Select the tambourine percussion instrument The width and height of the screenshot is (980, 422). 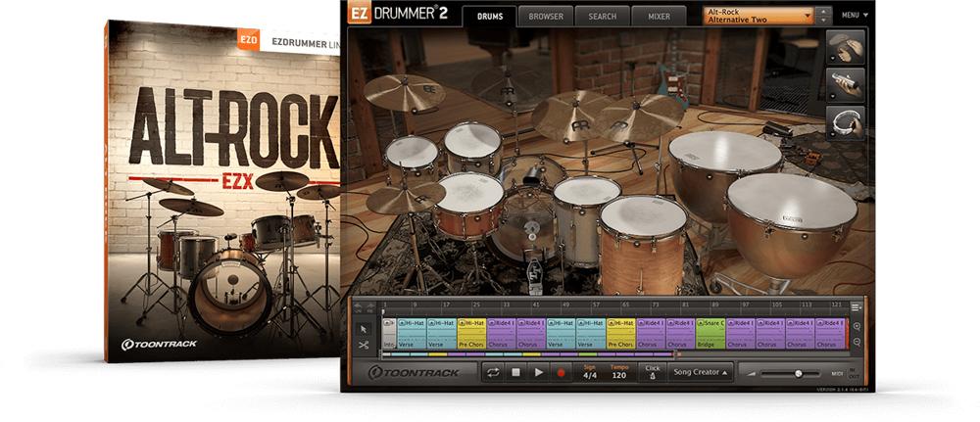coord(848,123)
